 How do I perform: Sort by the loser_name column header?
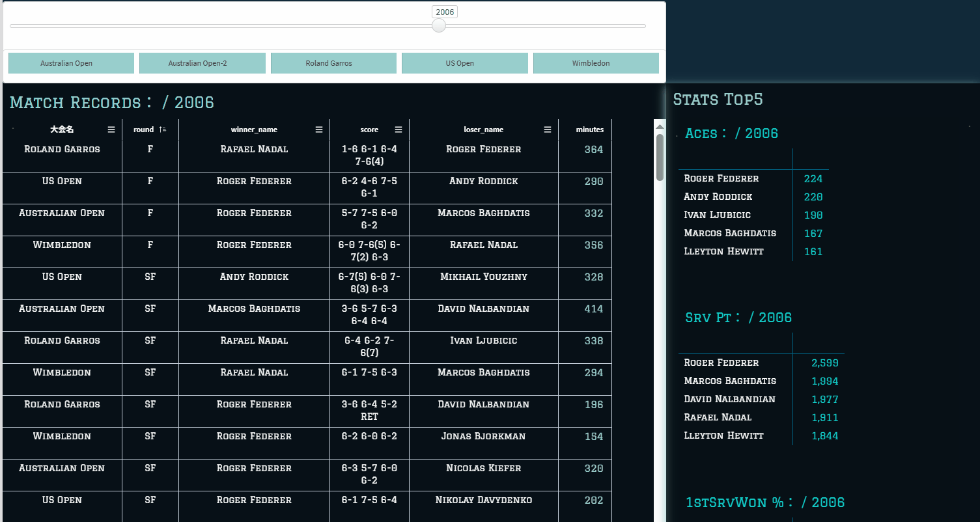point(483,130)
